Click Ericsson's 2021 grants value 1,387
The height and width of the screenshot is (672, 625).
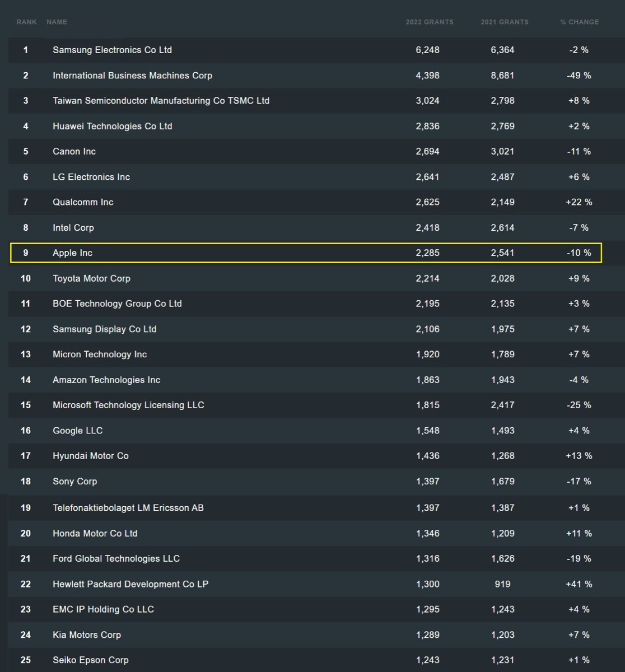pyautogui.click(x=502, y=508)
